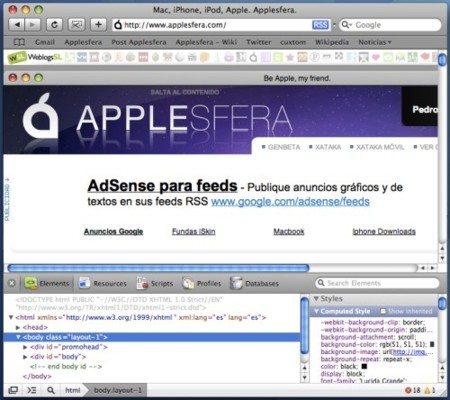Open the Applesfera - Wiki bookmark
The height and width of the screenshot is (400, 450).
point(206,42)
